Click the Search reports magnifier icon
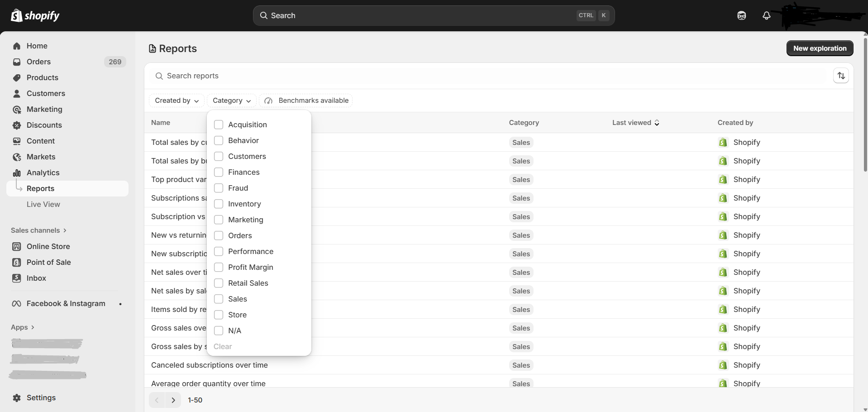868x412 pixels. click(x=159, y=76)
